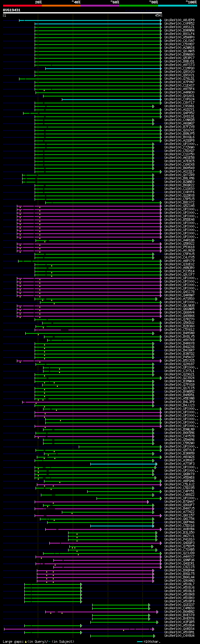
Task: Select the UniRef100_B7FZV8 label
Action: pos(179,127)
